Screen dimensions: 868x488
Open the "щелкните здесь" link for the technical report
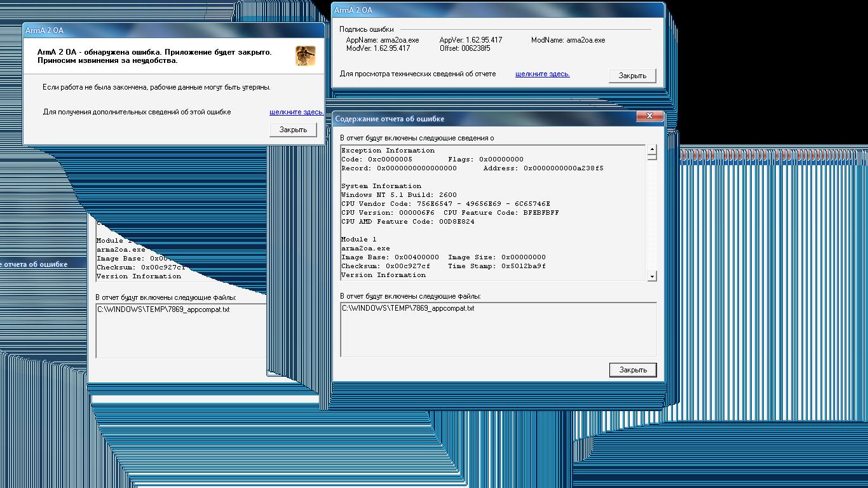(x=543, y=74)
